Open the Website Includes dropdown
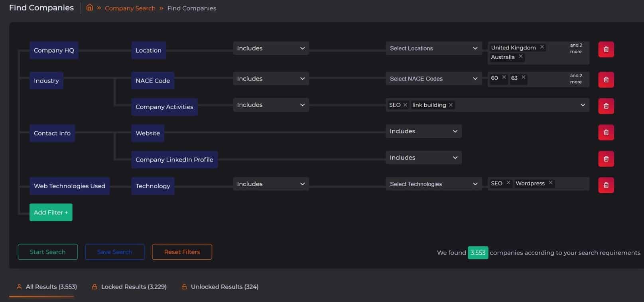644x302 pixels. 423,131
